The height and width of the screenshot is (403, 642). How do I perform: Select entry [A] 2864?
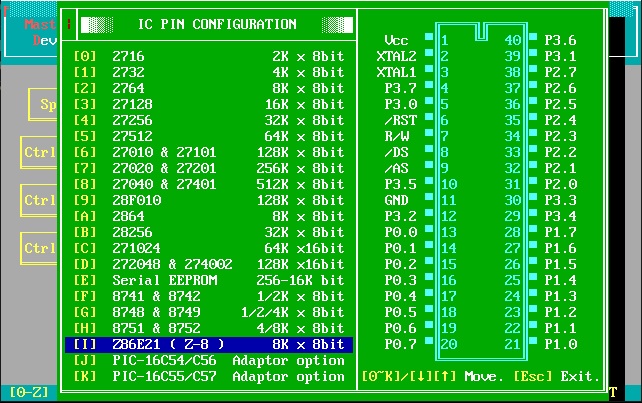[209, 216]
